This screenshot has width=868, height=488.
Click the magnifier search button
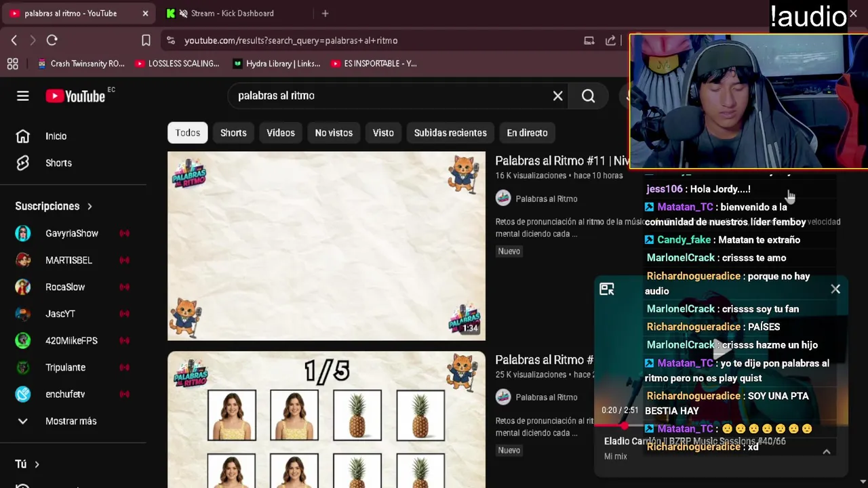point(588,96)
